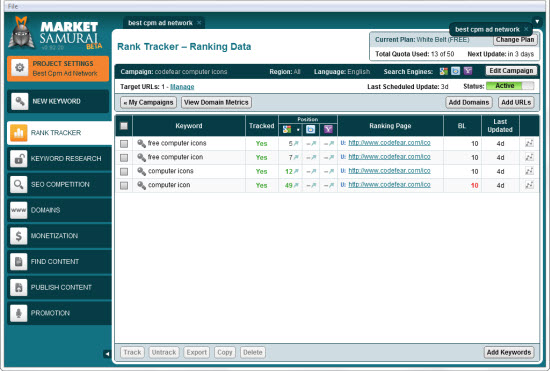Open the Domains www icon

coord(19,210)
